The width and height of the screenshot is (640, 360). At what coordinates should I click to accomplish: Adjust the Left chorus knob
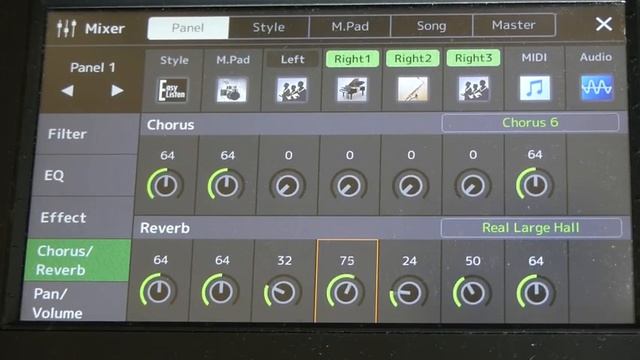point(287,185)
